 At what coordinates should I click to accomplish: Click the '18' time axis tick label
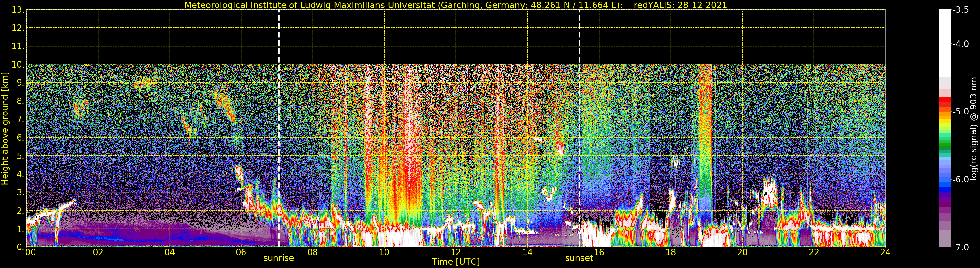click(671, 252)
